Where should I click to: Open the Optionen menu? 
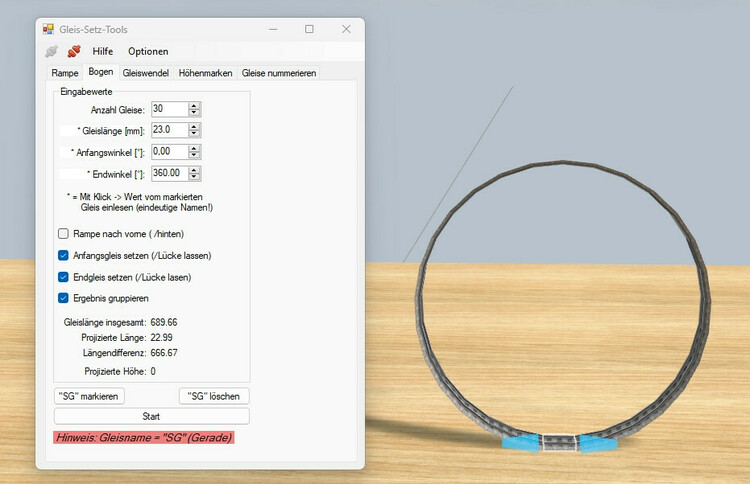(148, 51)
